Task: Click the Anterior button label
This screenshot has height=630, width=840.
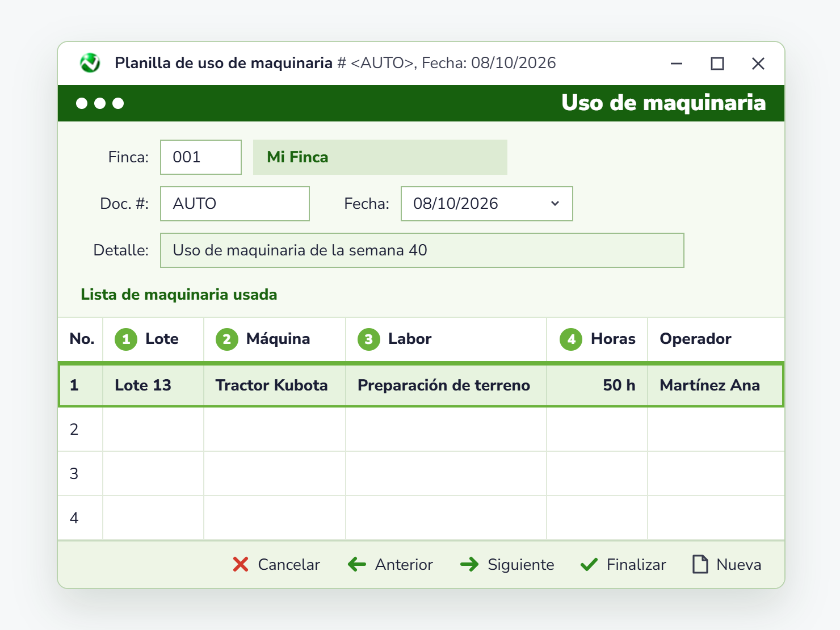Action: coord(404,565)
